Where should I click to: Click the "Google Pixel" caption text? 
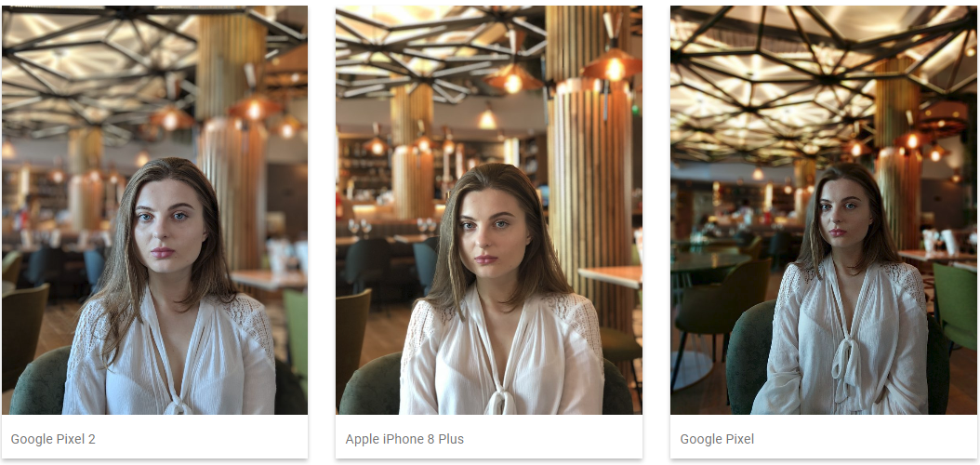(717, 439)
